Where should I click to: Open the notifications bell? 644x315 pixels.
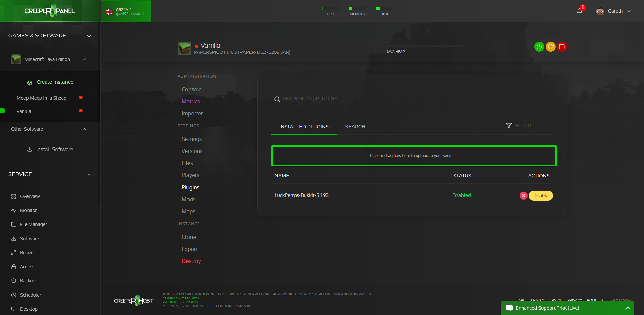580,11
